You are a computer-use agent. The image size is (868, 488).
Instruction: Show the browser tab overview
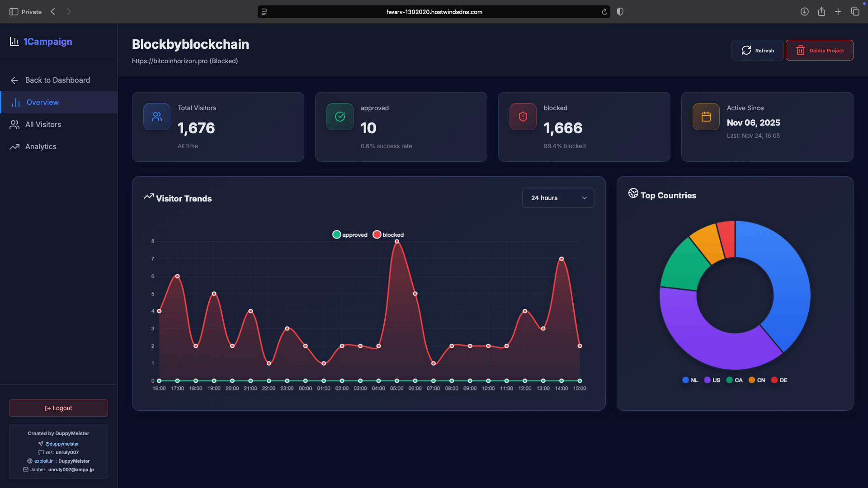(x=855, y=12)
